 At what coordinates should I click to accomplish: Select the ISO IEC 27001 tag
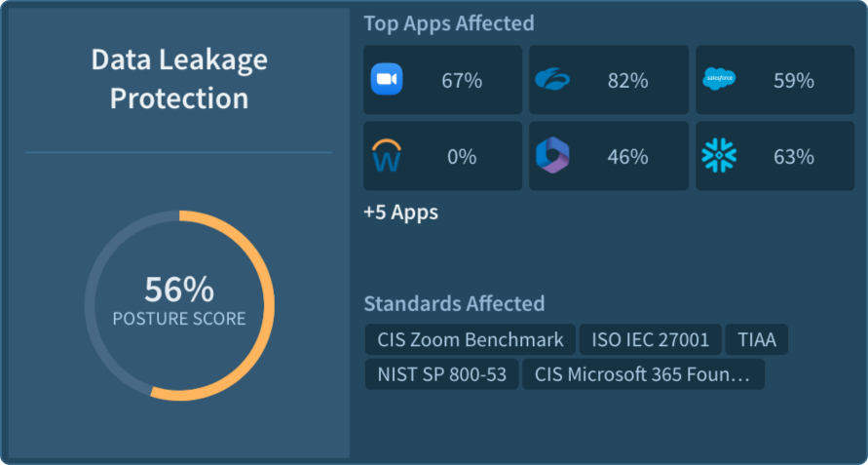click(651, 339)
